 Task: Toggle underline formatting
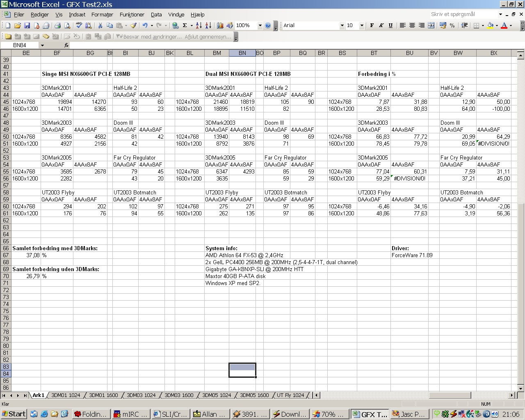(390, 25)
